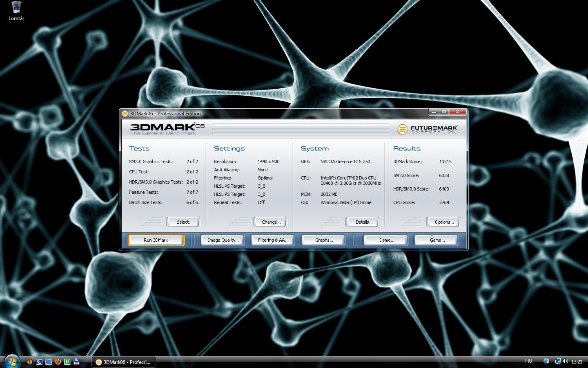Click the Switch between windows quick launch icon
This screenshot has width=588, height=368.
click(x=39, y=361)
